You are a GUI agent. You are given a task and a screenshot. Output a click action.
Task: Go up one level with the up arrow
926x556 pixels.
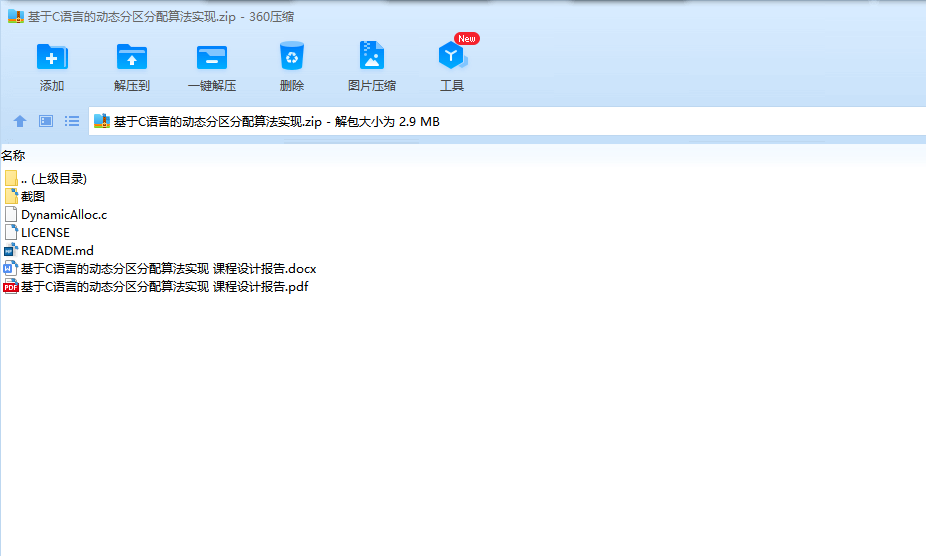click(x=19, y=121)
